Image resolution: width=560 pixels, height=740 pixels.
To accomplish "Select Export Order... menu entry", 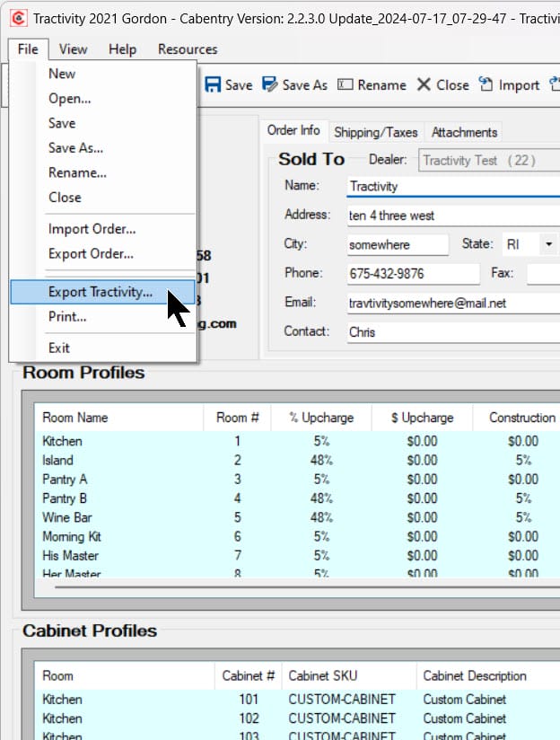I will [102, 254].
